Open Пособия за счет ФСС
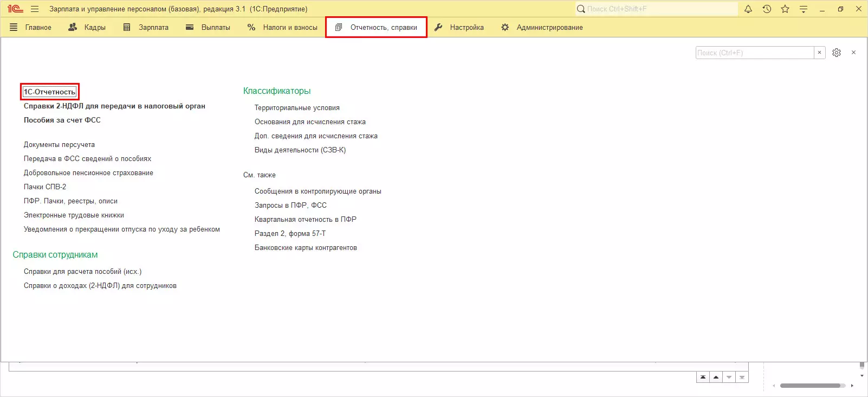Image resolution: width=868 pixels, height=397 pixels. click(x=62, y=120)
